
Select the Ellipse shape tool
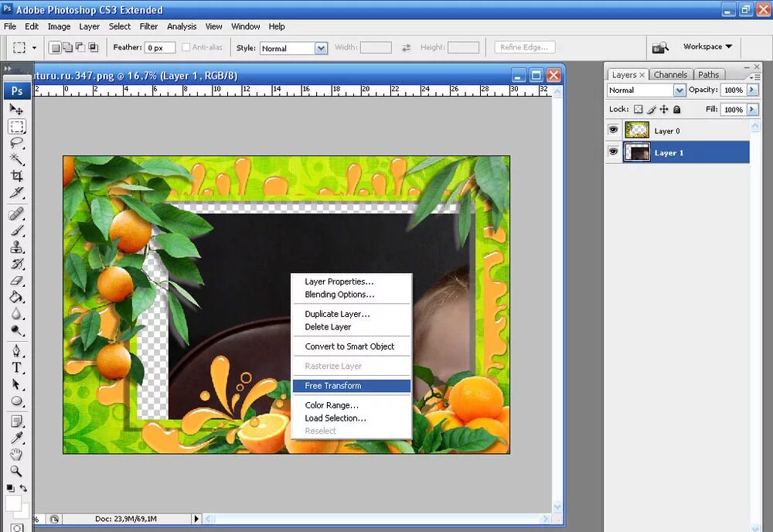(16, 401)
